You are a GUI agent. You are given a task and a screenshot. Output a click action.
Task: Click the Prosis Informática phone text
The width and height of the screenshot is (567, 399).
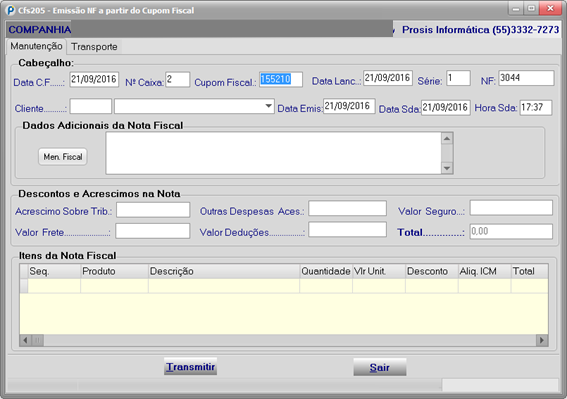click(481, 30)
